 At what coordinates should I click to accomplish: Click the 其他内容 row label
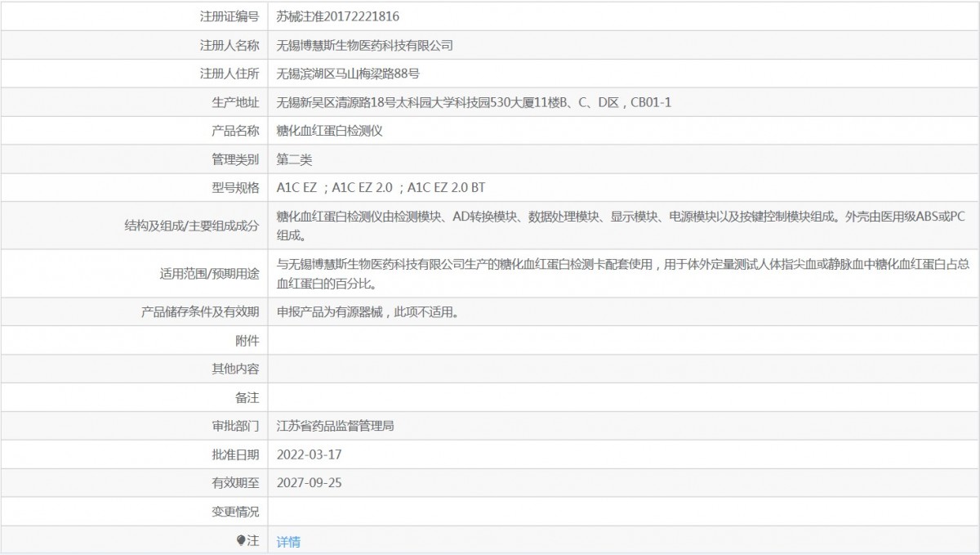pyautogui.click(x=235, y=369)
